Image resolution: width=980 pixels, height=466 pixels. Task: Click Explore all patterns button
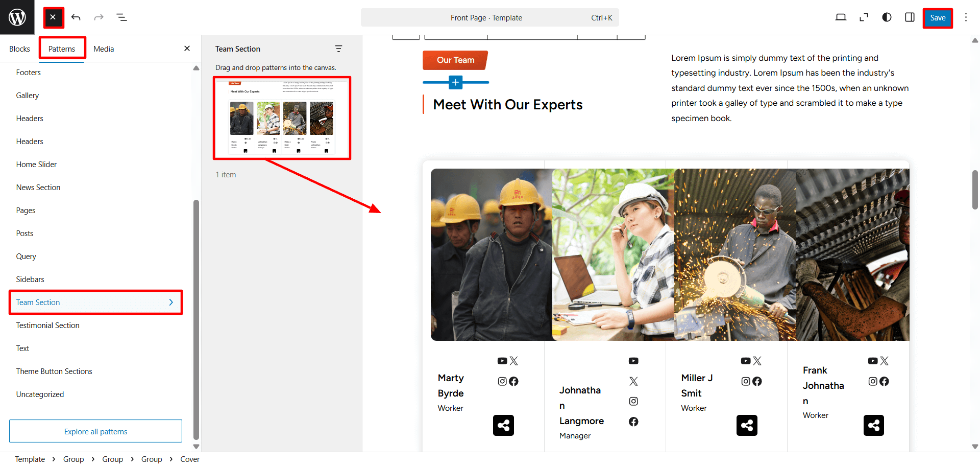[x=95, y=431]
